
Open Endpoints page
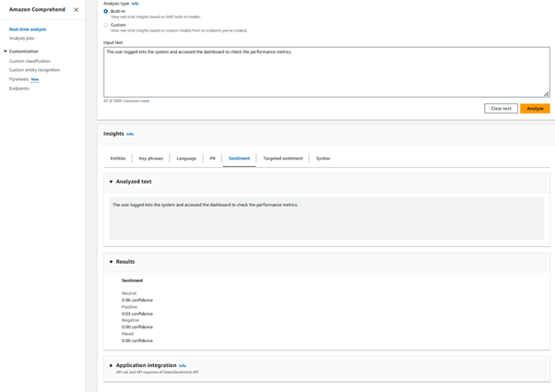(19, 89)
